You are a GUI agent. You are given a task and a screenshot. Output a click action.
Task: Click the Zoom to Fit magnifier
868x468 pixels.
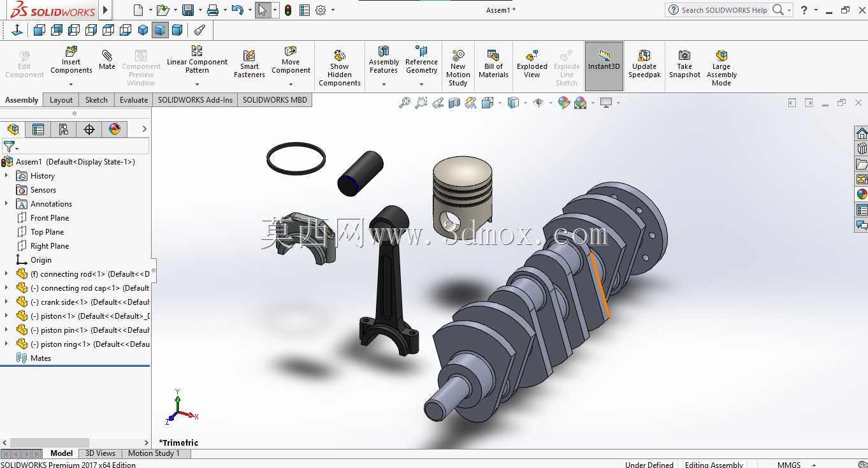coord(405,103)
